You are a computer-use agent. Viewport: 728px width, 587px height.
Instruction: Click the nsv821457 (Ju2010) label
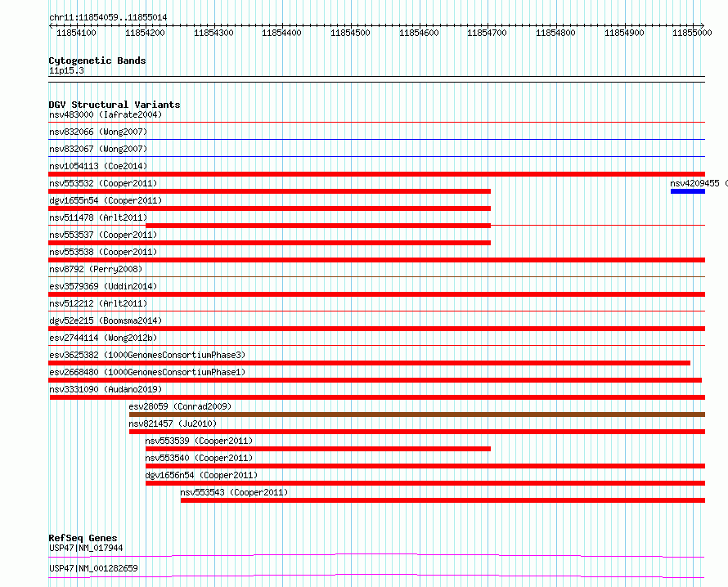pos(173,423)
